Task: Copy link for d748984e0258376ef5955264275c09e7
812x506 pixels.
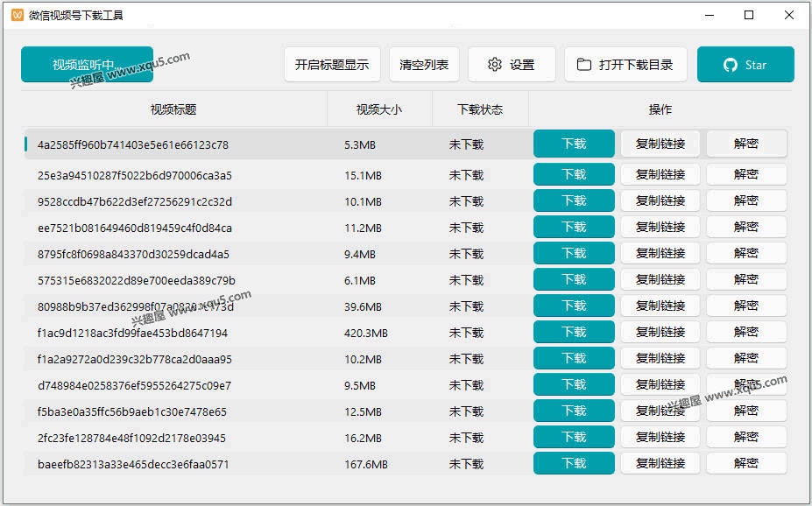Action: tap(660, 385)
